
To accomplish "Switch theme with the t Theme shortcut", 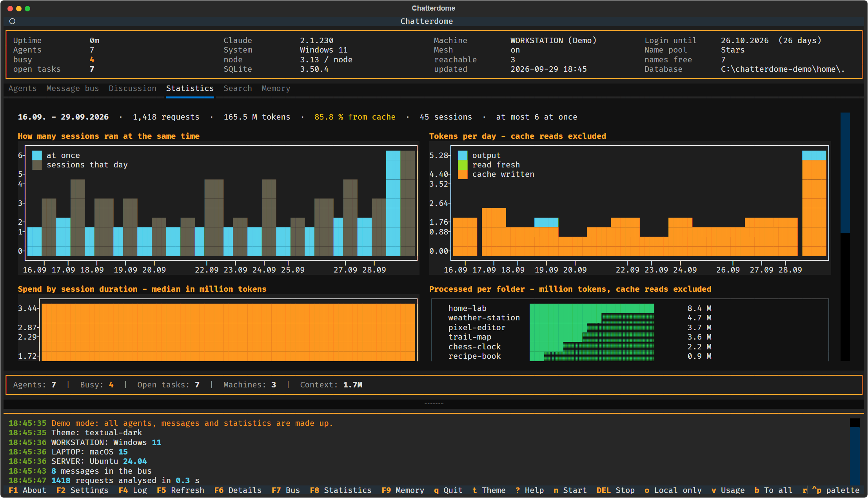I will [489, 490].
